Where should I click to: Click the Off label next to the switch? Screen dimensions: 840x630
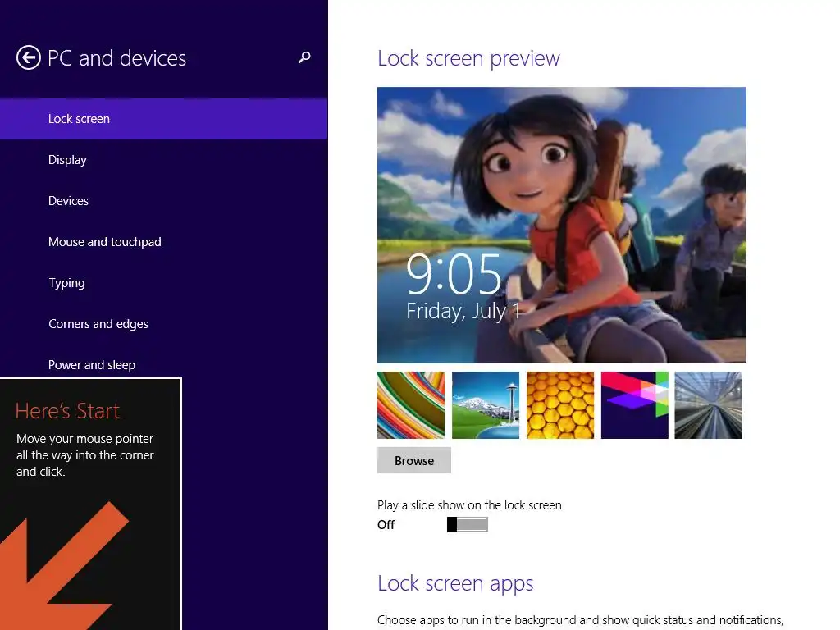(x=386, y=525)
